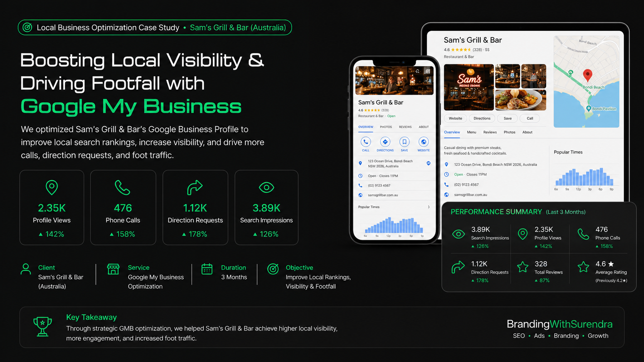Click "(Previously 4.2★)" text
Screen dimensions: 644x362
tap(611, 280)
